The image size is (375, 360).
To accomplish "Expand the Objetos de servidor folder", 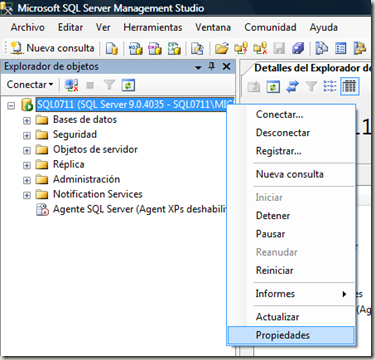I will tap(27, 151).
